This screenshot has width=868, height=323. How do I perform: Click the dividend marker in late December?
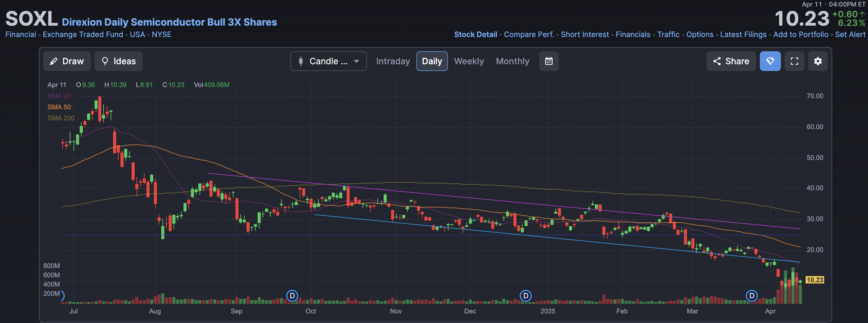(525, 296)
